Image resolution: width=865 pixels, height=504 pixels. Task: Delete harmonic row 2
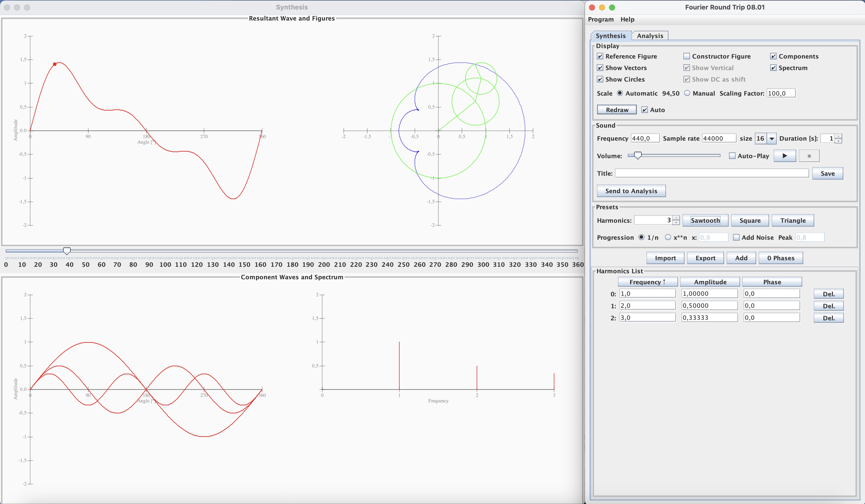[x=828, y=318]
